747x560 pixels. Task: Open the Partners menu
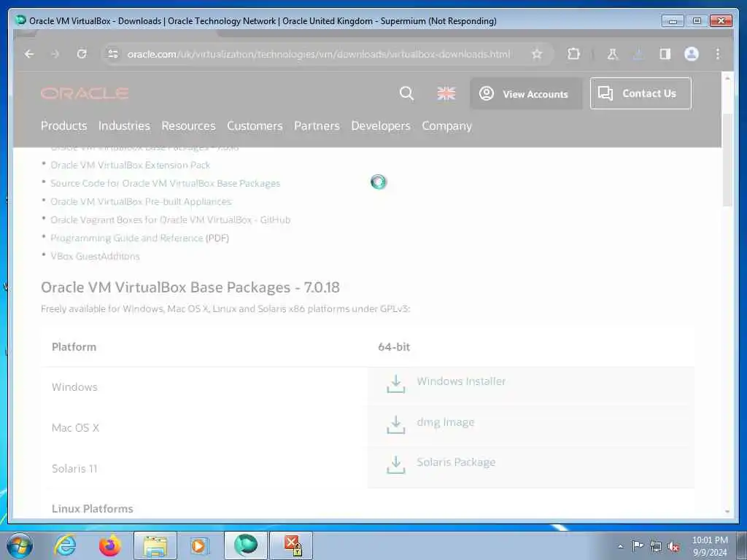pos(317,125)
